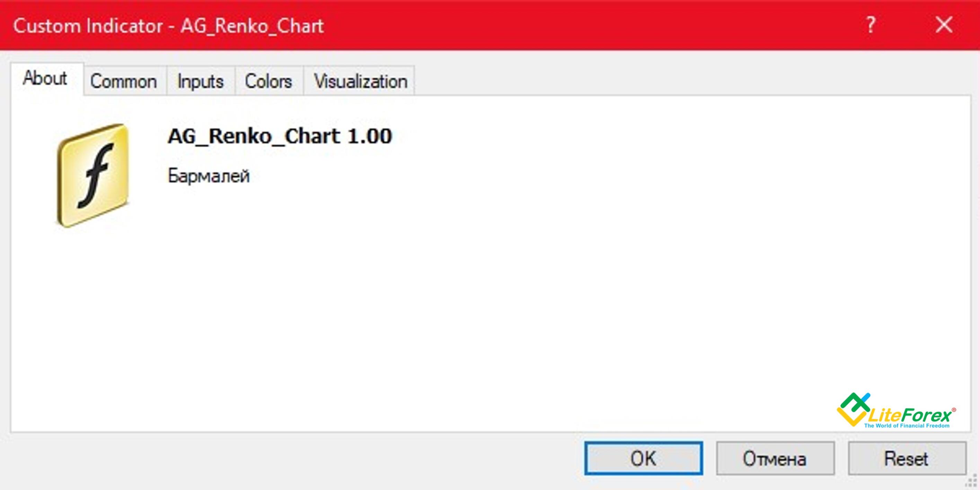Screen dimensions: 980x490
Task: Click "The World of Financial Freedom" tagline
Action: click(x=907, y=425)
